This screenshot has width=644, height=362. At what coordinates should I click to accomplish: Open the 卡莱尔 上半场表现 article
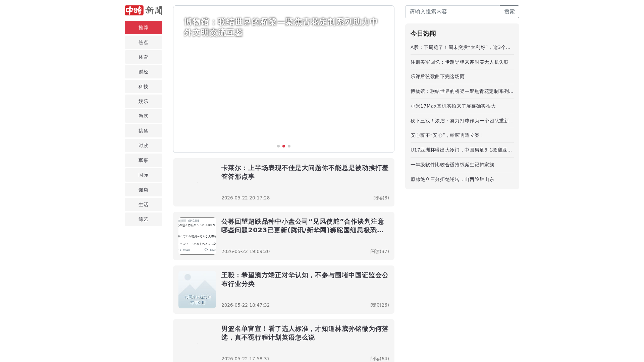tap(305, 172)
